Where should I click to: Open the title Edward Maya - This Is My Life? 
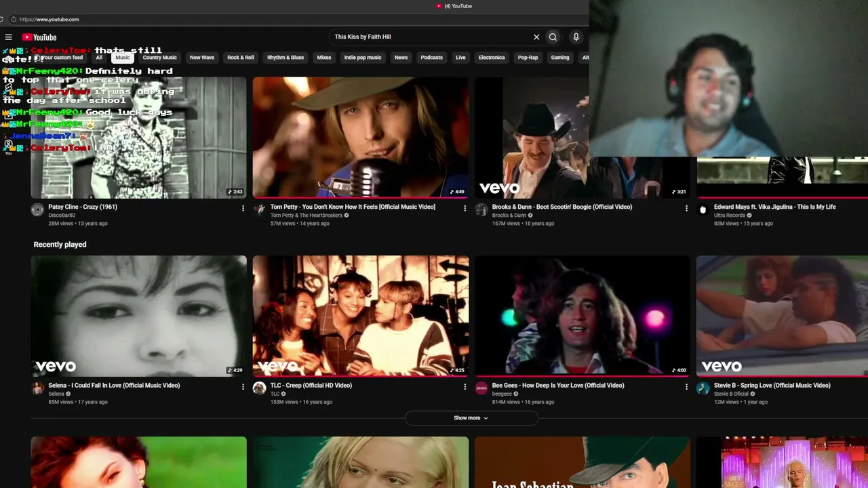(x=775, y=207)
